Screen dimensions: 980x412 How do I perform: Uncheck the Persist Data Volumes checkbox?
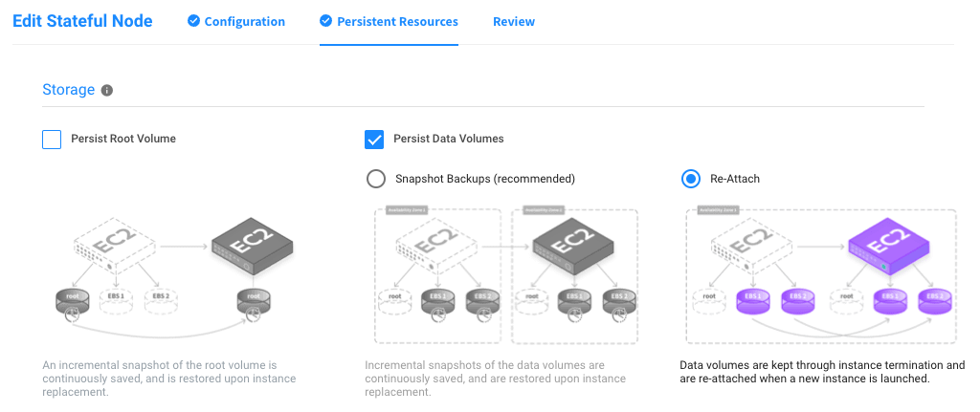click(x=374, y=140)
